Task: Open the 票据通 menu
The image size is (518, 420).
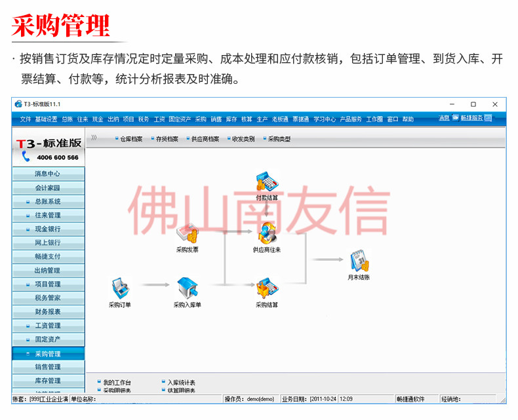Action: (x=300, y=119)
